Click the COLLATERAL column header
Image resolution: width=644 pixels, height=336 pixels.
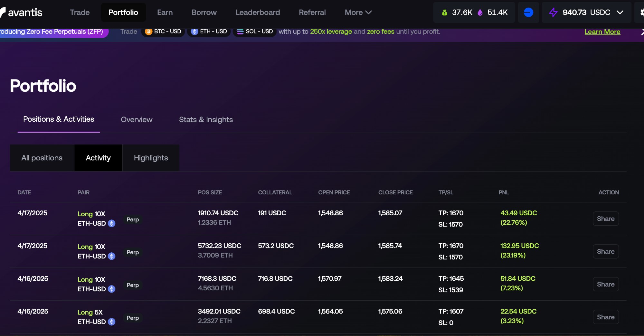coord(275,192)
